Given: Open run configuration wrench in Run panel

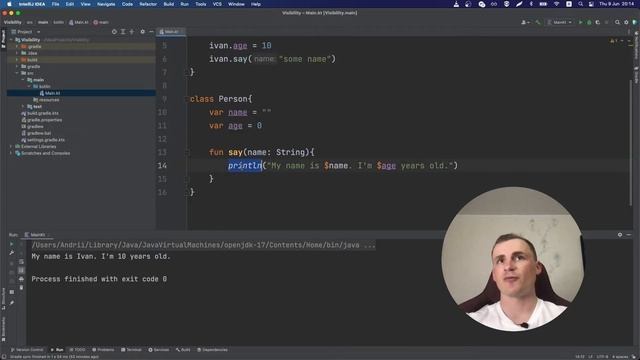Looking at the screenshot, I should 11,253.
